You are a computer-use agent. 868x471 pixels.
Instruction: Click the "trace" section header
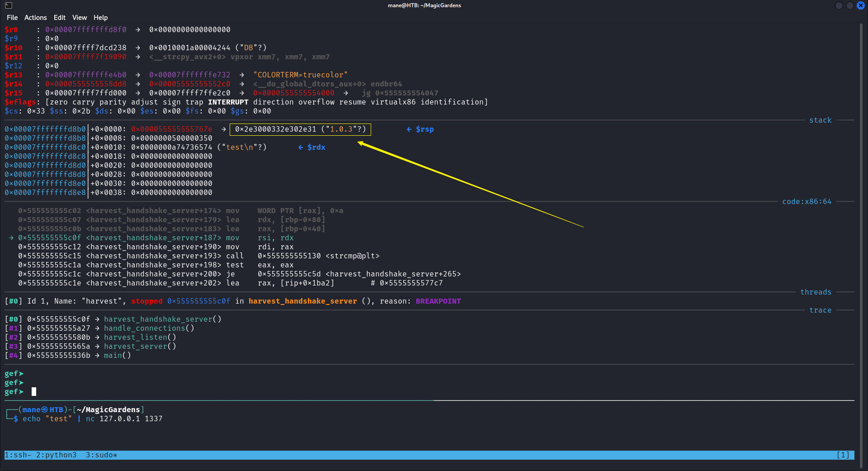pos(821,310)
